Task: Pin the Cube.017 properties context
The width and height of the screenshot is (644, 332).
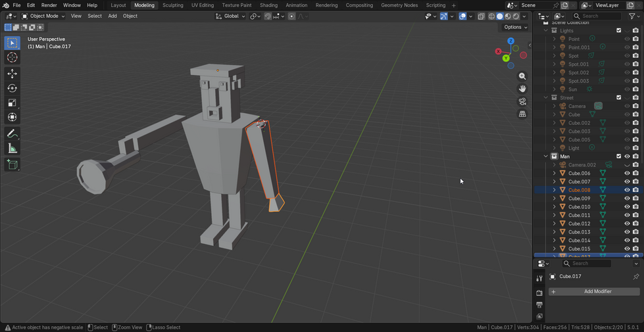Action: click(636, 276)
